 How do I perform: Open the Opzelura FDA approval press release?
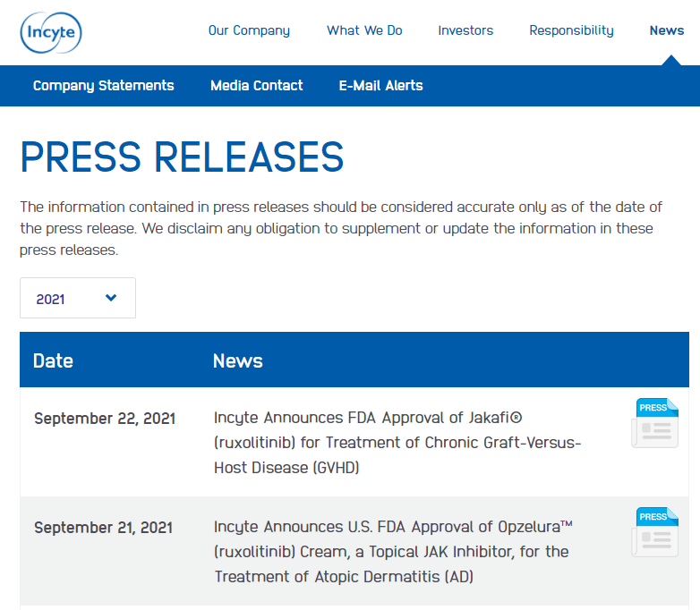(x=393, y=552)
